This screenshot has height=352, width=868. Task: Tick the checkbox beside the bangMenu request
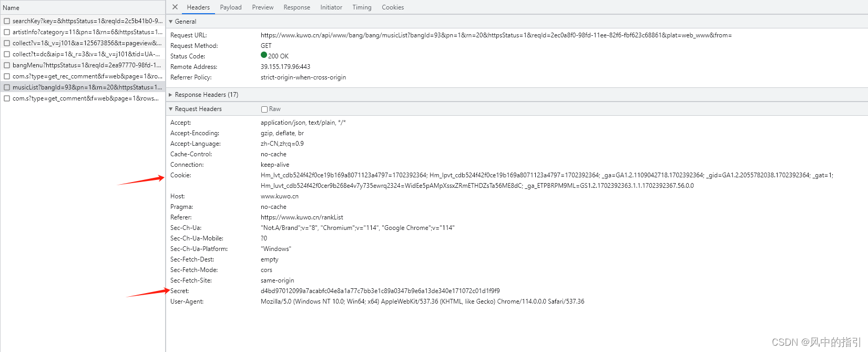click(x=7, y=65)
